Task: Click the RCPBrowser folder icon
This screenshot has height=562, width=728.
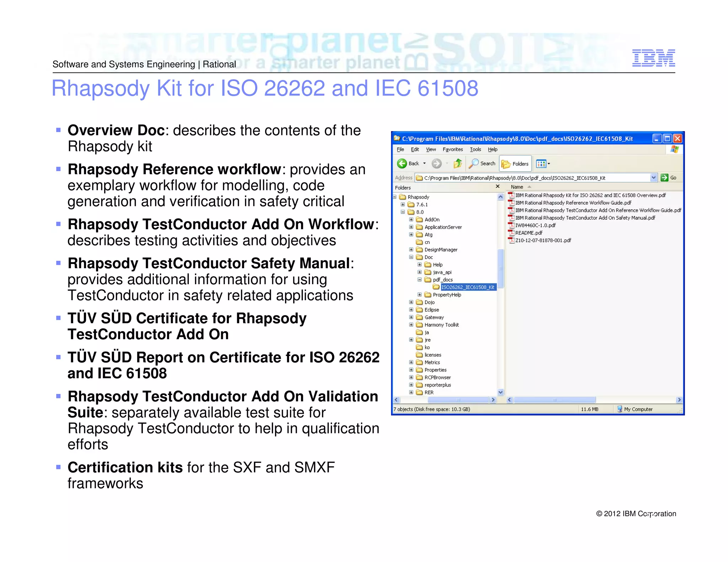Action: click(419, 377)
